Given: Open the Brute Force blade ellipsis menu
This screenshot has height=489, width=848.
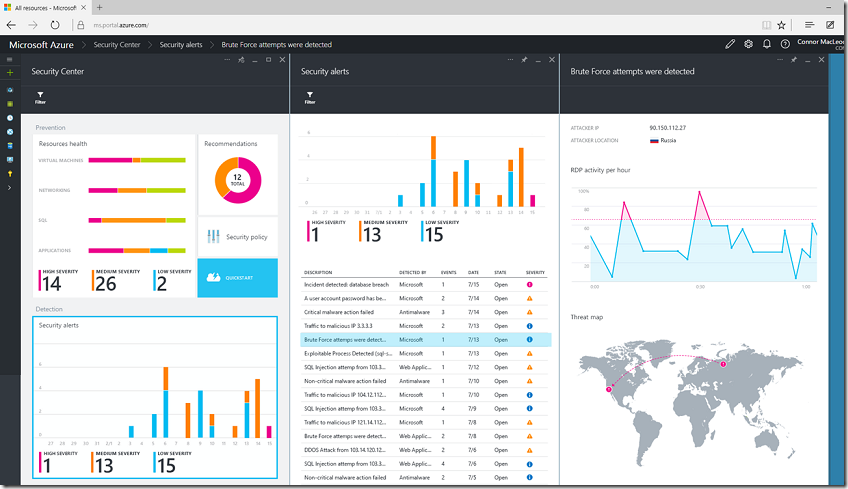Looking at the screenshot, I should [779, 61].
